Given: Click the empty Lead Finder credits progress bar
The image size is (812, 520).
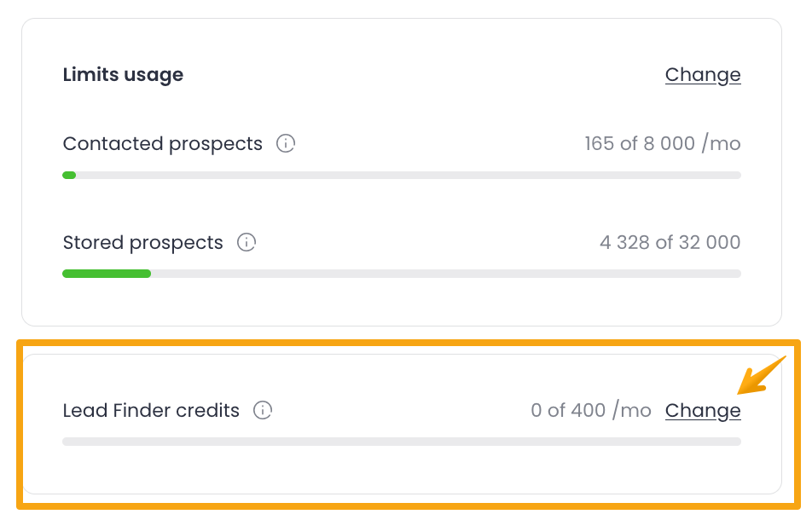Looking at the screenshot, I should click(401, 442).
